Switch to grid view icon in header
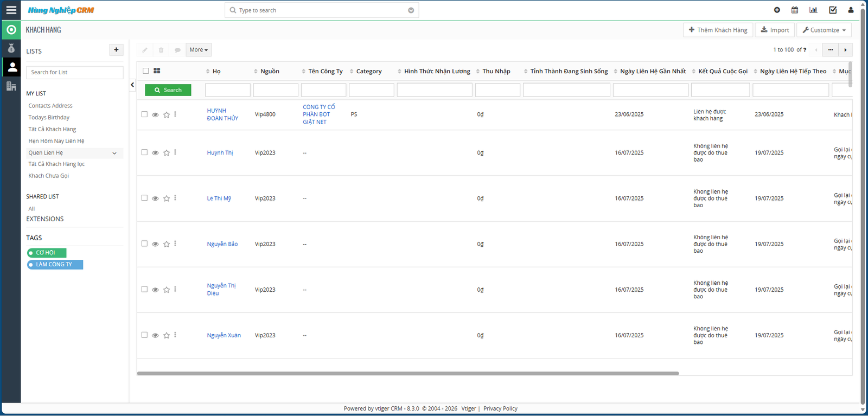Image resolution: width=868 pixels, height=416 pixels. pyautogui.click(x=157, y=71)
